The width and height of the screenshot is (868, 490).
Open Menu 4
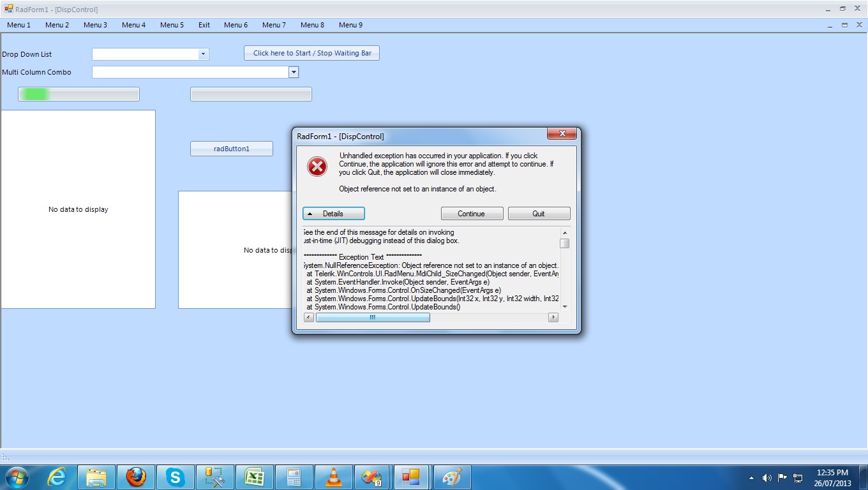pyautogui.click(x=134, y=25)
